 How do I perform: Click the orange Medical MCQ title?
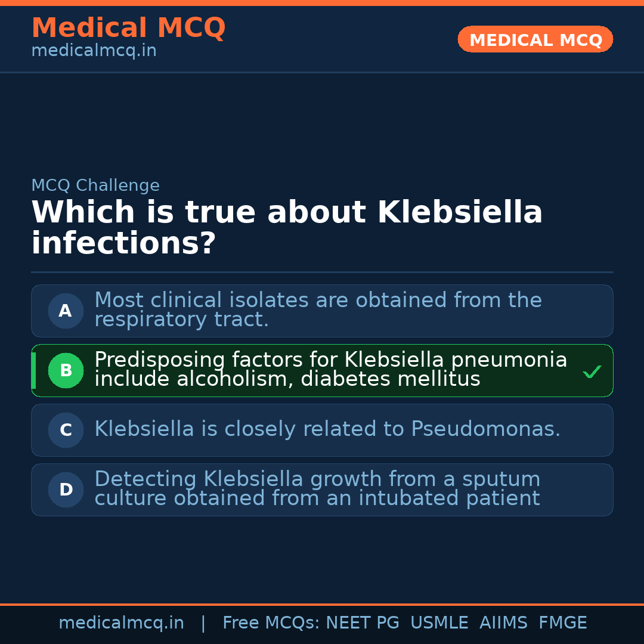tap(128, 28)
